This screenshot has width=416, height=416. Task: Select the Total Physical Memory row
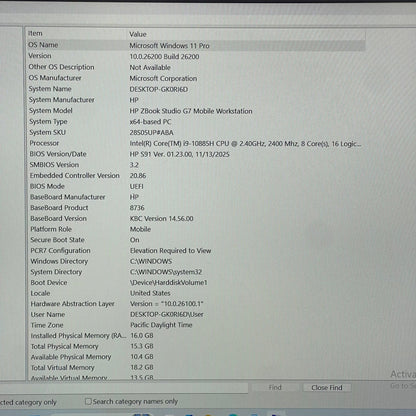(x=196, y=346)
